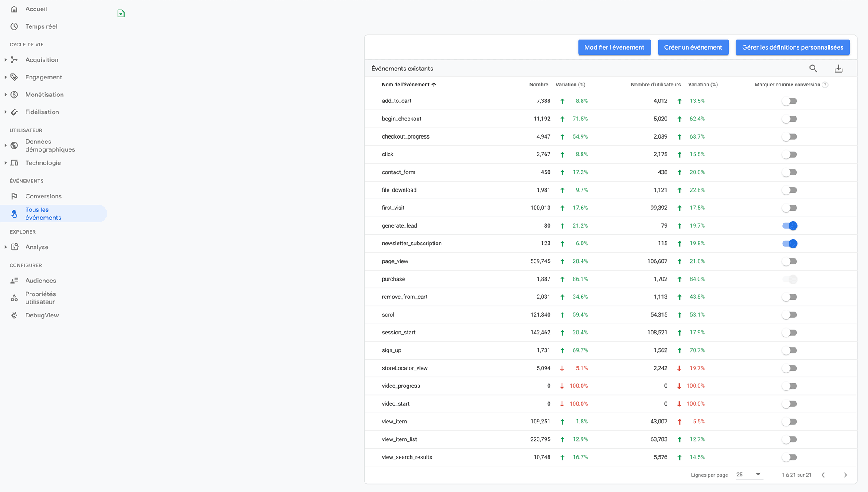
Task: Click the storeLocator_view event name
Action: point(405,368)
